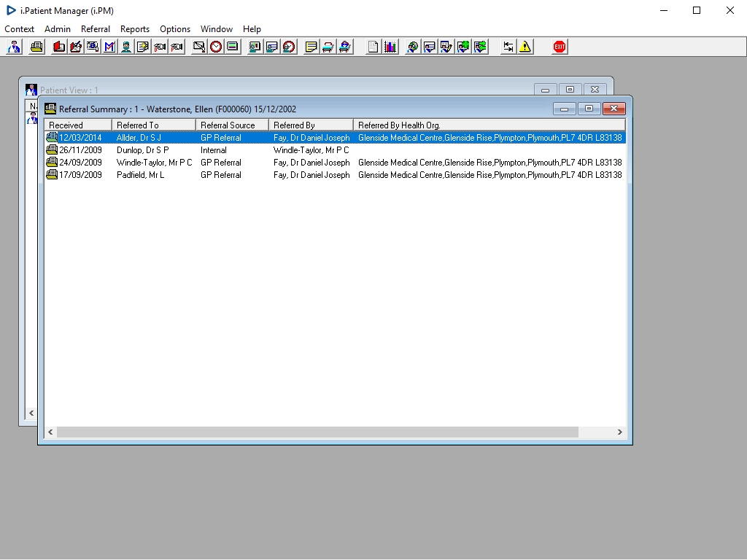Viewport: 747px width, 560px height.
Task: Click the red clock toolbar icon
Action: (216, 47)
